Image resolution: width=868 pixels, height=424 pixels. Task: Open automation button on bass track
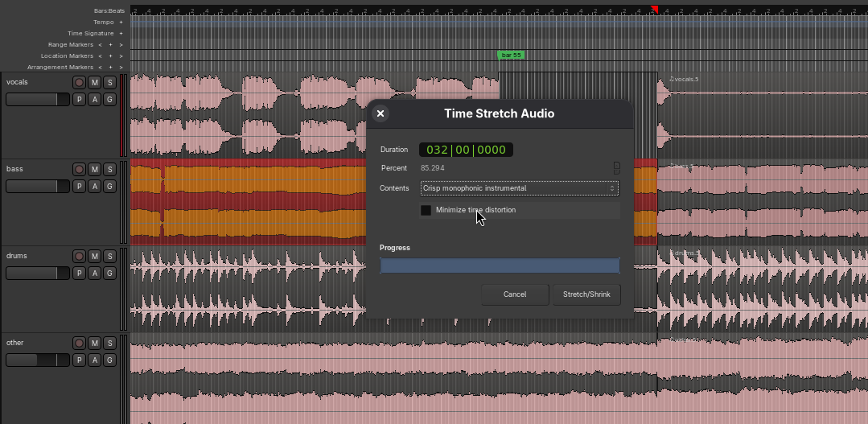click(x=95, y=187)
